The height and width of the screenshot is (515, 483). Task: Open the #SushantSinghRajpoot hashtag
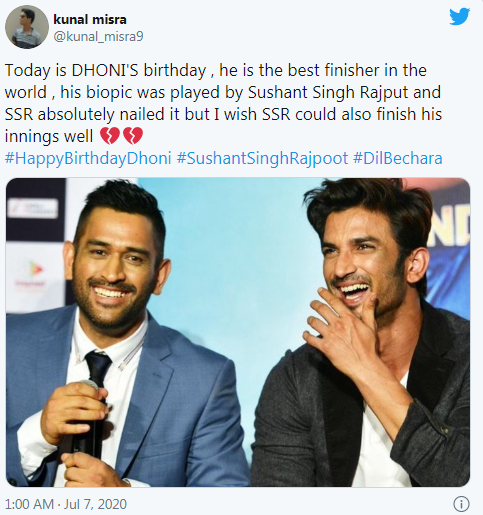click(x=262, y=159)
